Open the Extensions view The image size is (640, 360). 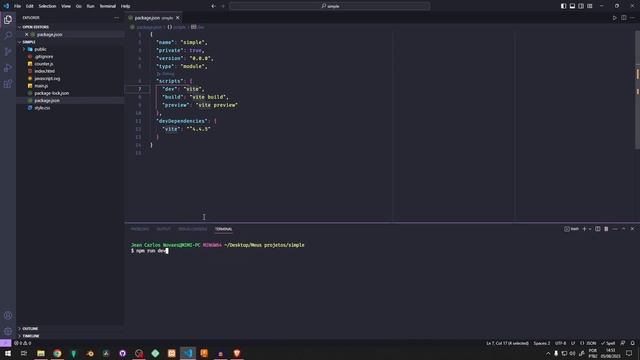pos(8,84)
